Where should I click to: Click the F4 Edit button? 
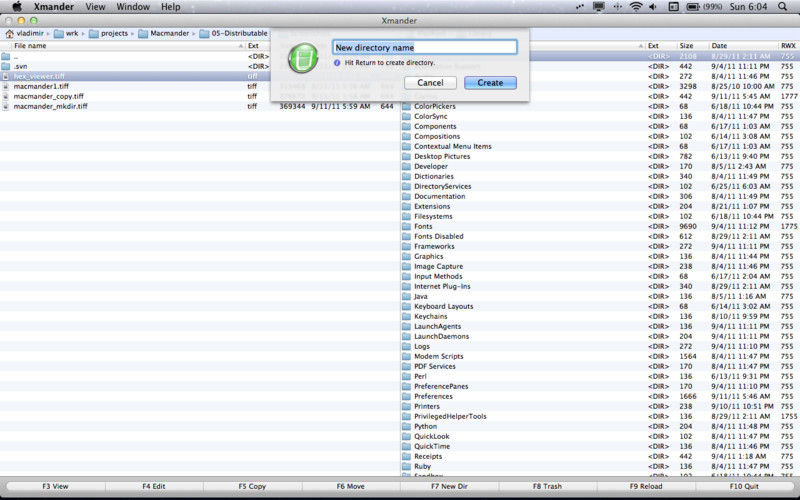tap(154, 486)
